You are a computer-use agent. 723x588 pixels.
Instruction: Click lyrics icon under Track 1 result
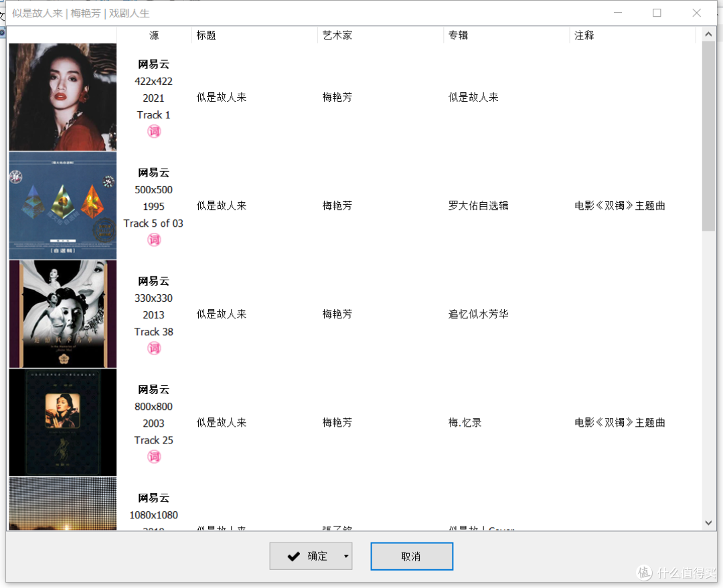[154, 131]
